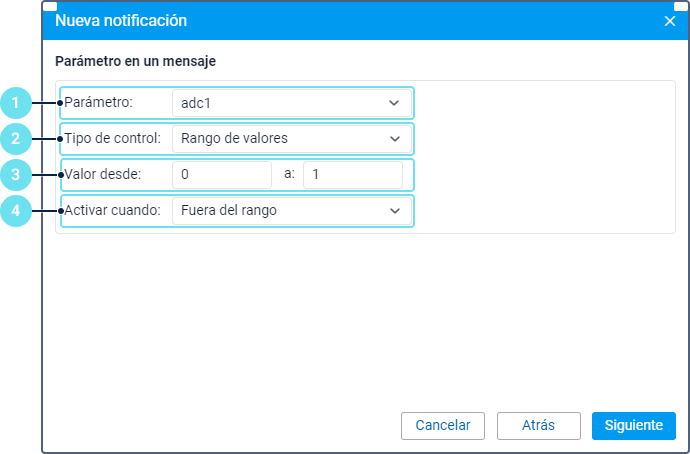Close the Nueva notificación dialog
Viewport: 690px width, 454px height.
pos(669,21)
